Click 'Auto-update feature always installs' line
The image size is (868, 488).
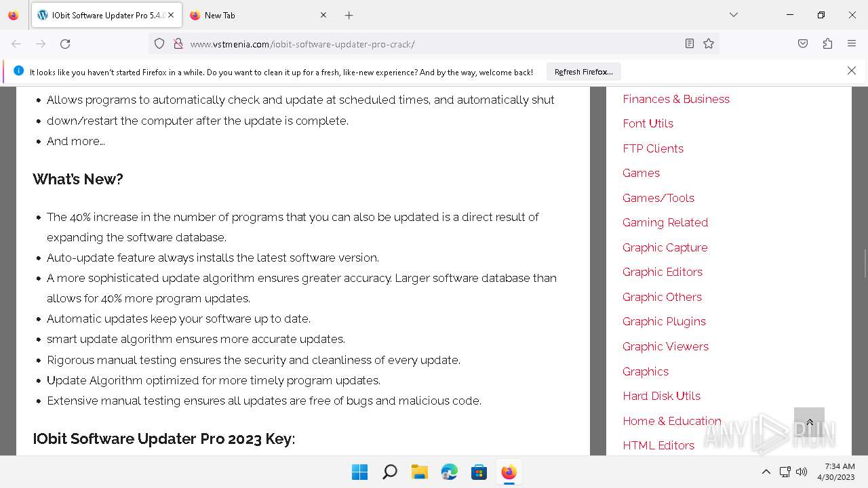213,258
